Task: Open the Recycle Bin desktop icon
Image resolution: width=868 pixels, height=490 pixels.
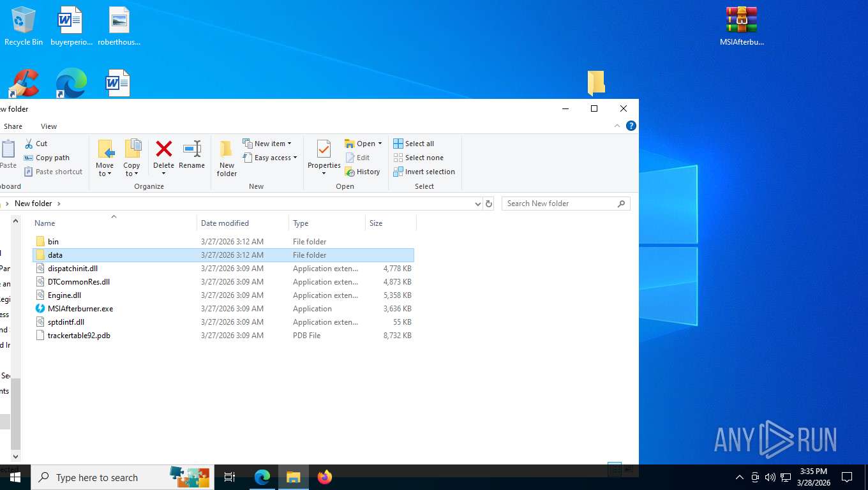Action: [x=24, y=27]
